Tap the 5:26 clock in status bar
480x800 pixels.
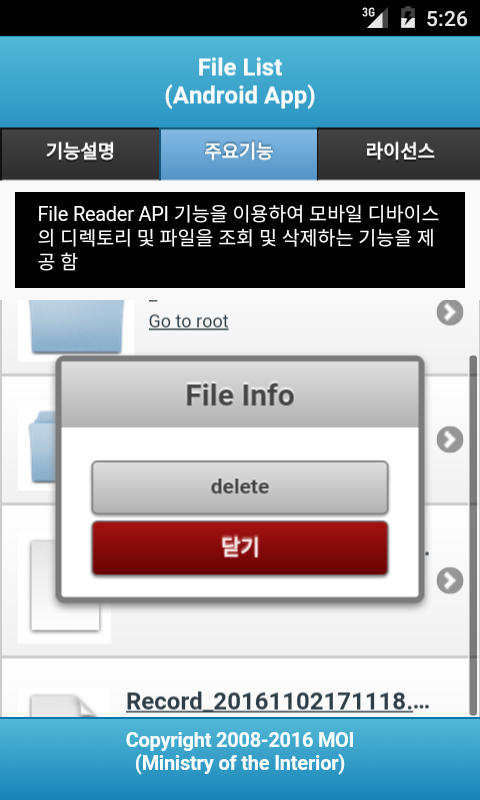click(x=447, y=19)
